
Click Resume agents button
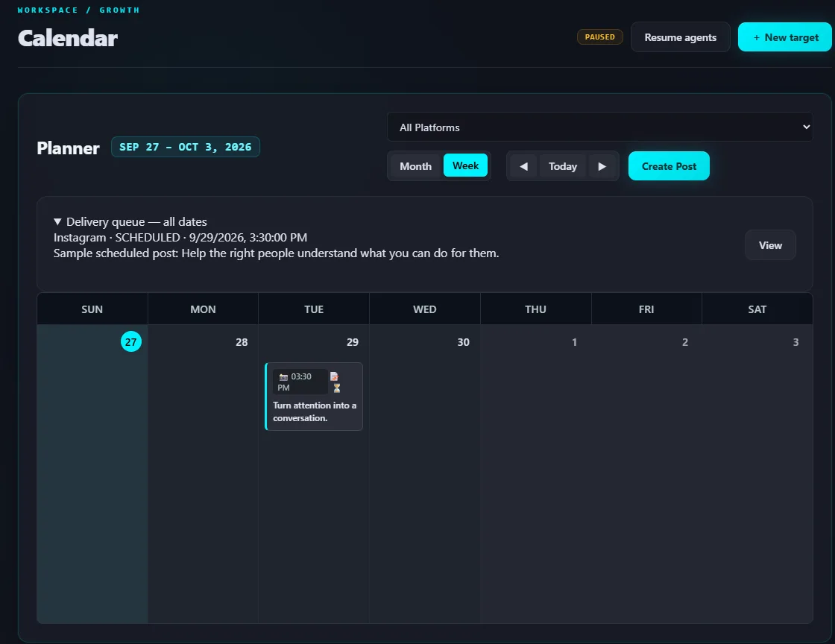coord(680,37)
